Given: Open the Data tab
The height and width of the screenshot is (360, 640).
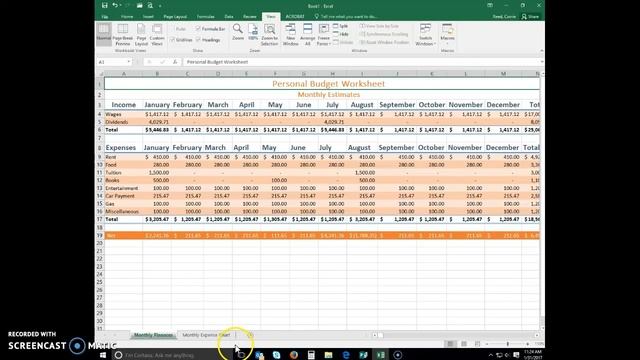Looking at the screenshot, I should [229, 17].
